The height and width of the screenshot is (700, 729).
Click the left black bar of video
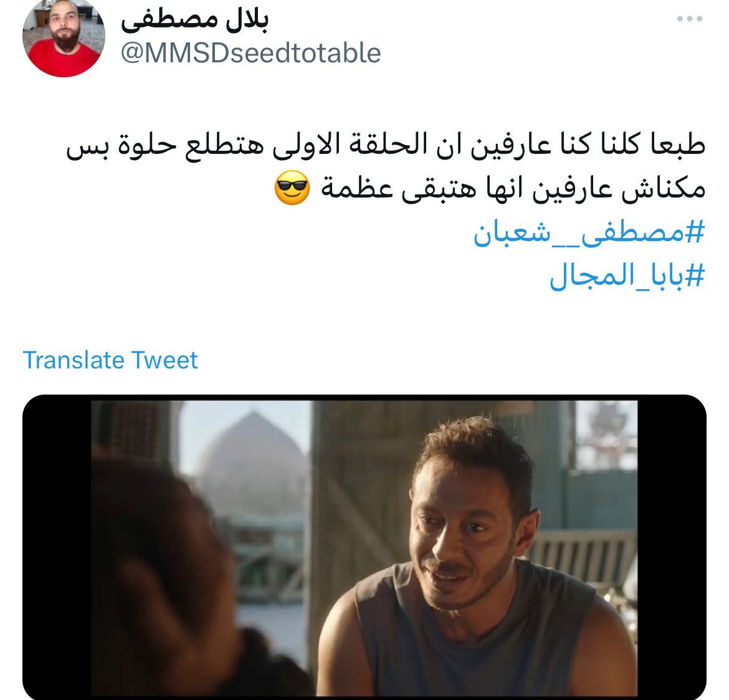57,547
